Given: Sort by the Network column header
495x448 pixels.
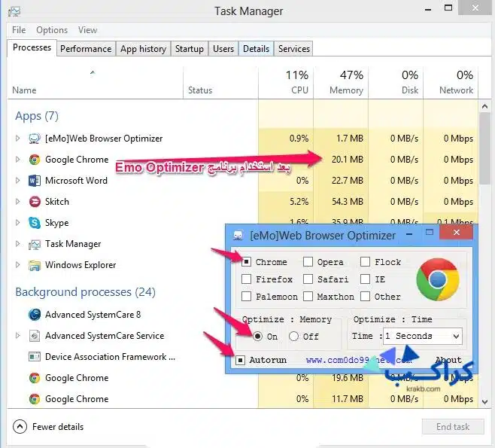Looking at the screenshot, I should 451,83.
